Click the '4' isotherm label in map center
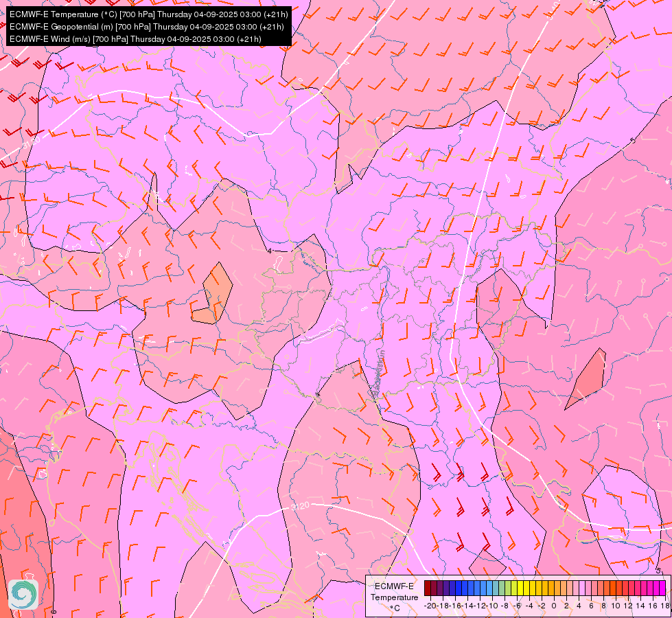Image resolution: width=672 pixels, height=618 pixels. tap(269, 251)
